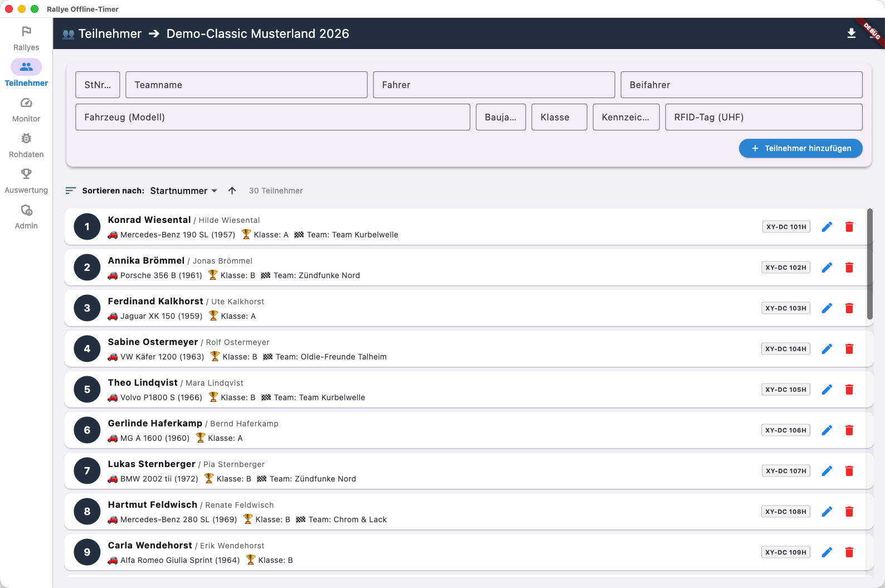Click into the Beifahrer field
Screen dimensions: 885x588
point(742,85)
